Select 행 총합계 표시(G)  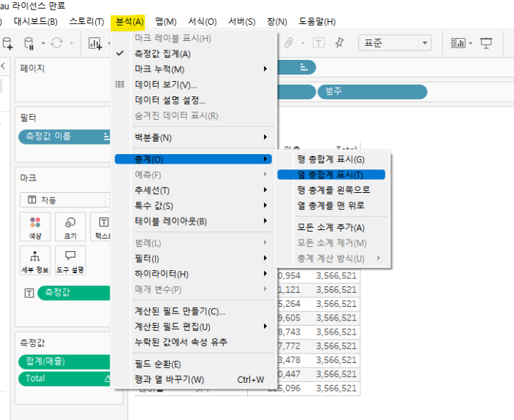point(331,159)
